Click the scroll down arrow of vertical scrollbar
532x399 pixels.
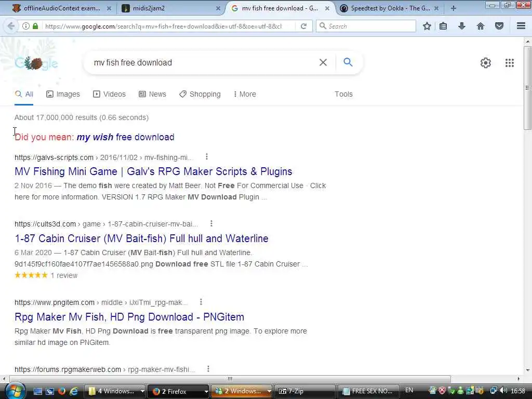[527, 370]
